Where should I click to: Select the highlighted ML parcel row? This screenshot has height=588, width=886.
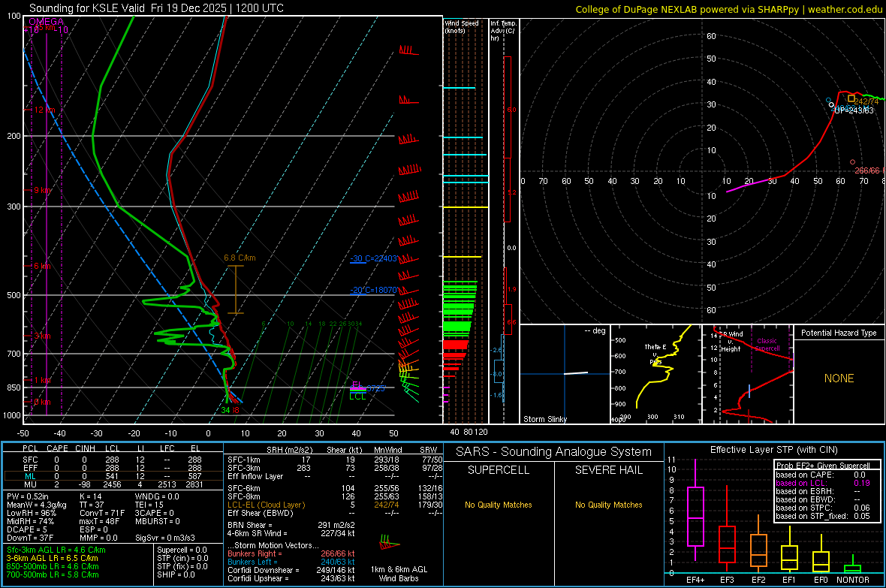[x=113, y=476]
